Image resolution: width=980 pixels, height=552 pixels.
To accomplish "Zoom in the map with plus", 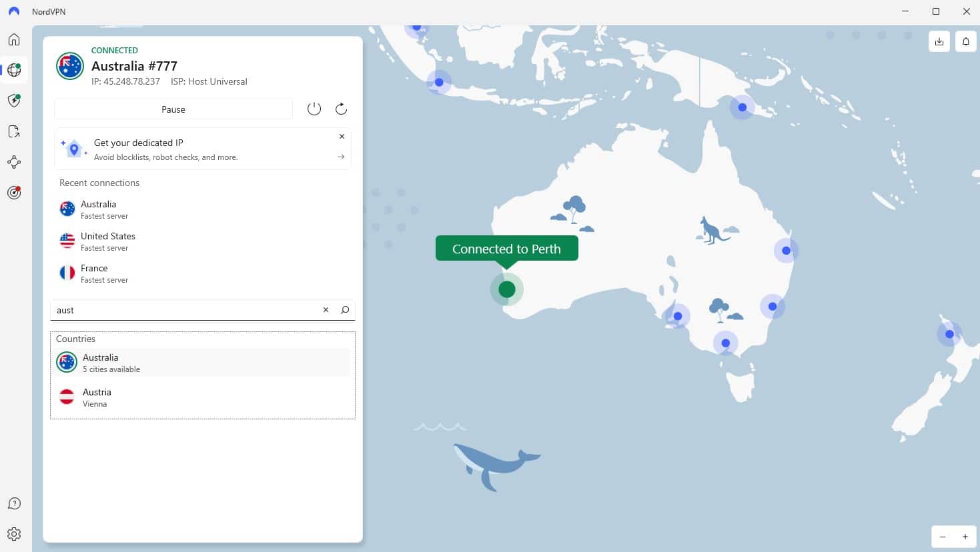I will click(x=965, y=537).
